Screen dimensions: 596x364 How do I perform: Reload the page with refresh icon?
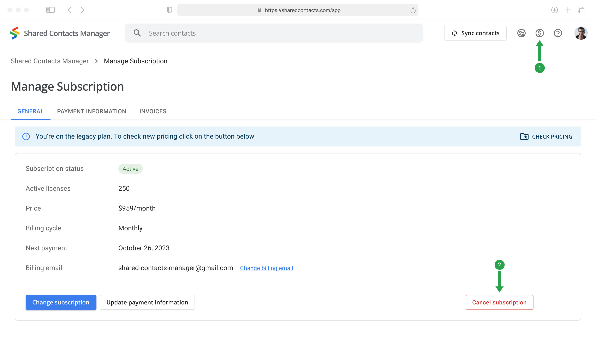[413, 10]
